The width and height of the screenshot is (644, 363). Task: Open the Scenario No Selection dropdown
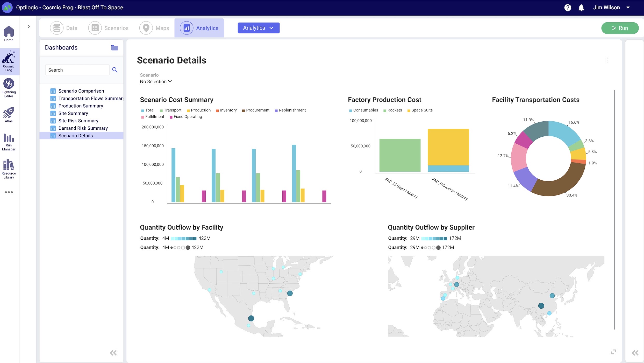[156, 81]
